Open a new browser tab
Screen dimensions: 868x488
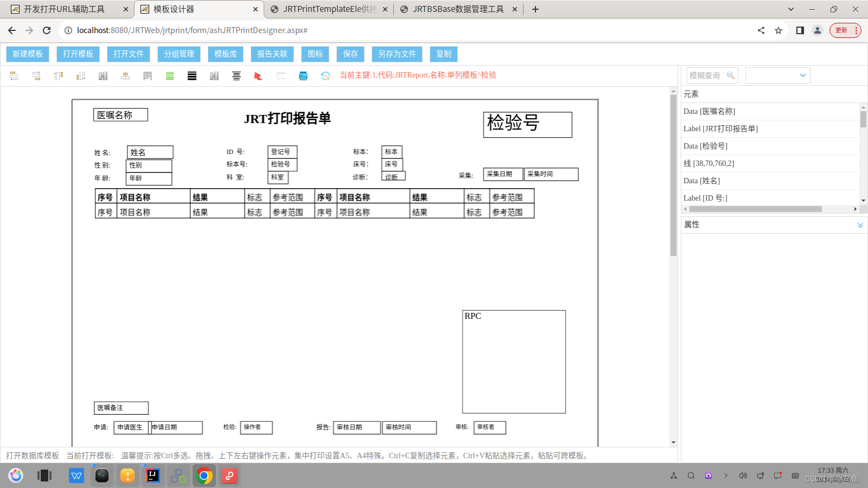click(x=535, y=9)
